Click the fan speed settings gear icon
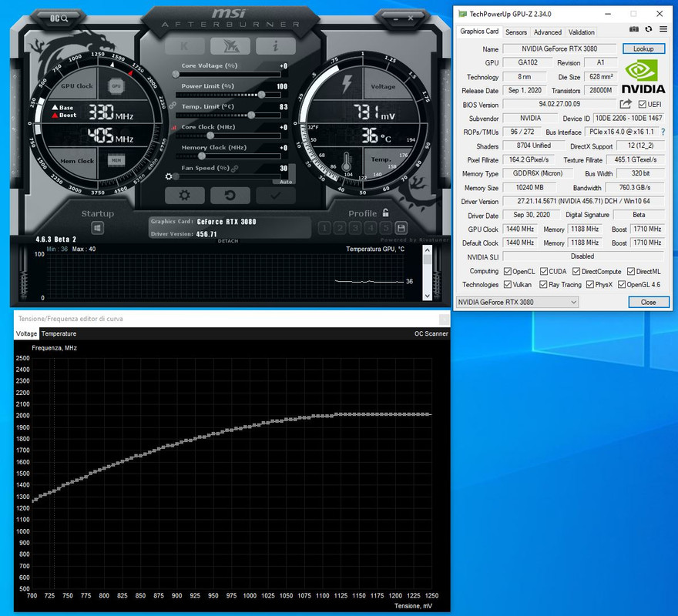Image resolution: width=678 pixels, height=616 pixels. (x=169, y=176)
